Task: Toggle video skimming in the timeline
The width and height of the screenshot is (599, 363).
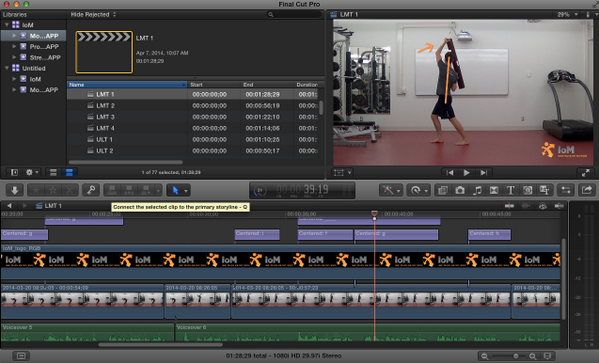Action: tap(509, 206)
